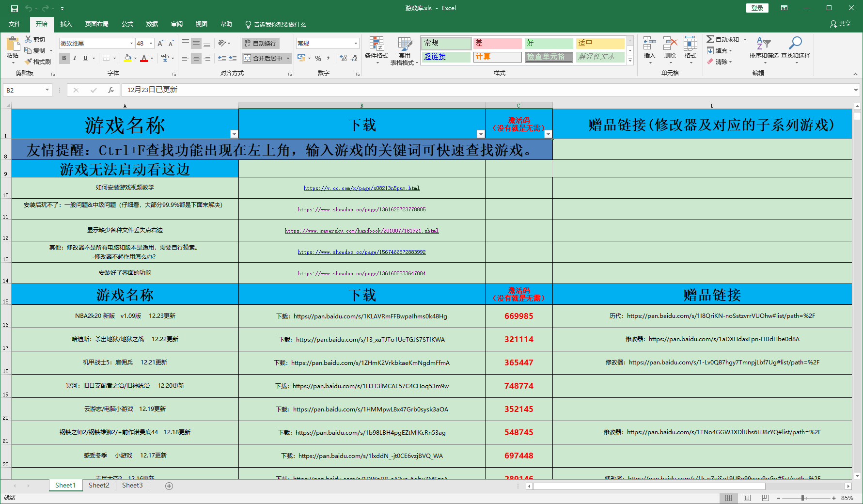This screenshot has width=863, height=504.
Task: Open the font size dropdown
Action: click(151, 43)
